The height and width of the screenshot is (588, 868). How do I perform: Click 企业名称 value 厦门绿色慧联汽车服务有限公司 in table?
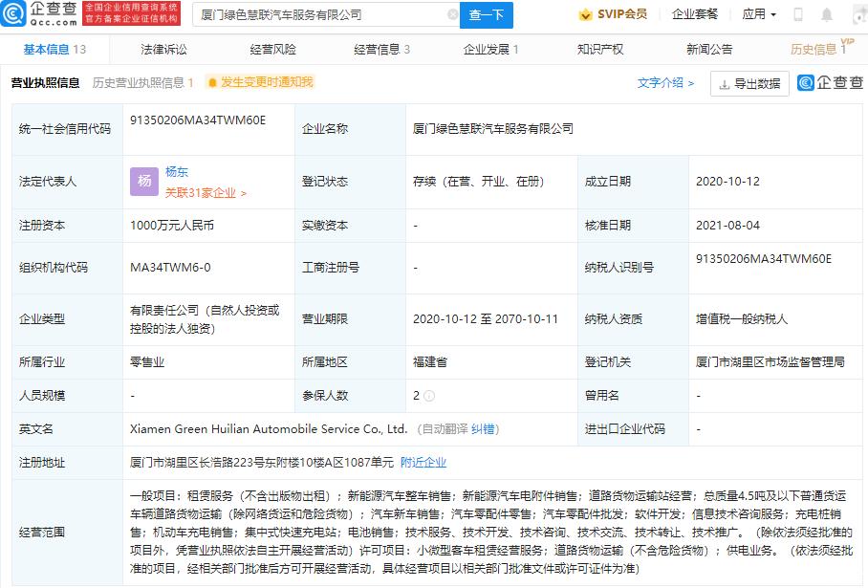coord(492,129)
